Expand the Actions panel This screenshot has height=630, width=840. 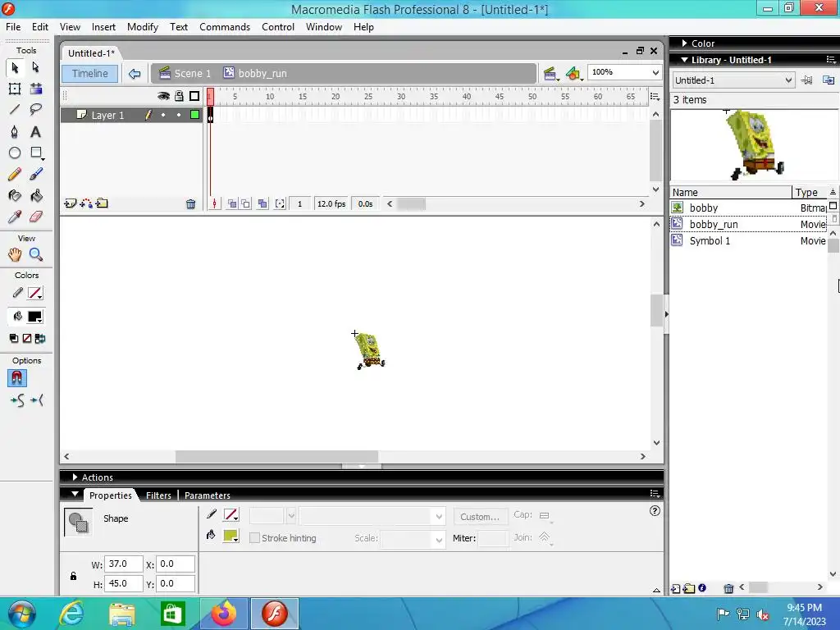point(75,477)
